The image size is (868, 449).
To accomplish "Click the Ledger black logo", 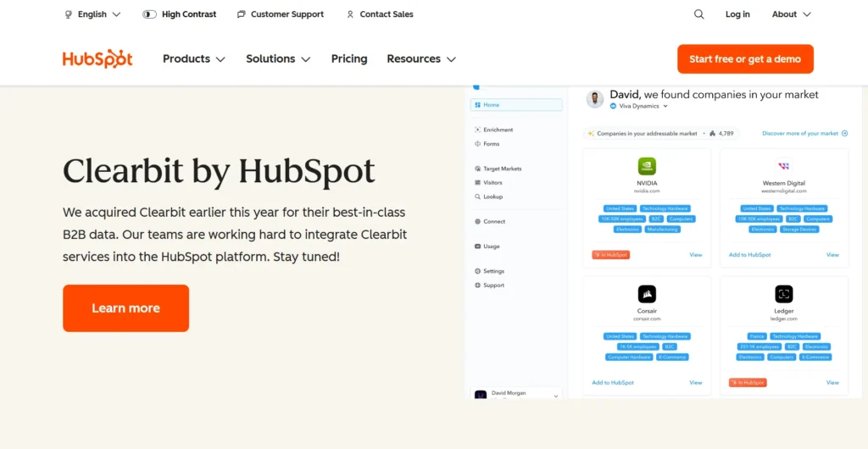I will point(784,294).
